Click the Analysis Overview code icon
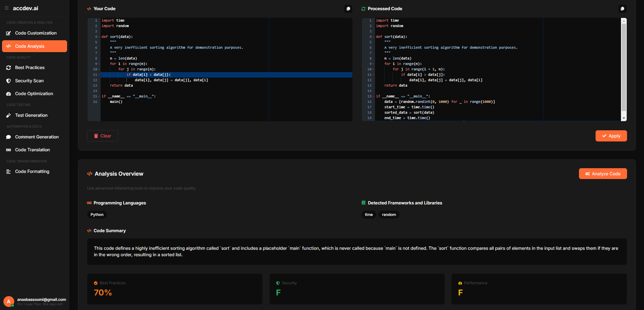Image resolution: width=644 pixels, height=310 pixels. [90, 174]
